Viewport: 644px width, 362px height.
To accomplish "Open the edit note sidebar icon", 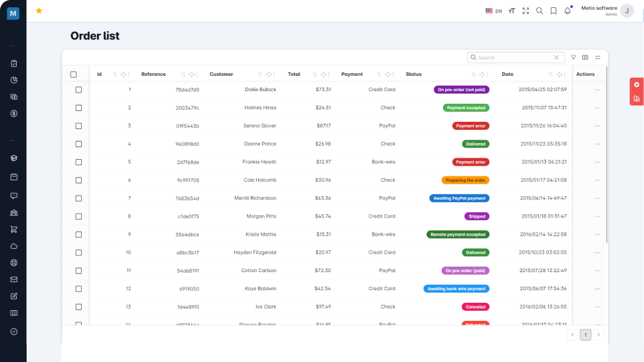I will (14, 296).
